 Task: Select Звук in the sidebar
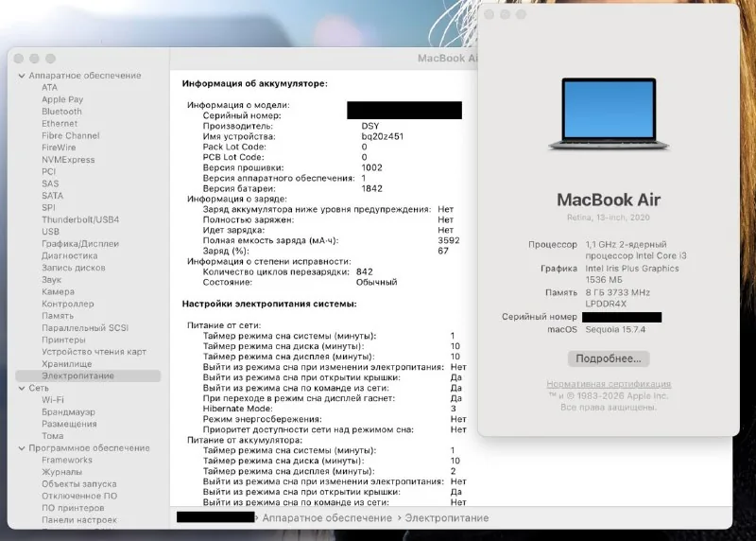click(x=52, y=280)
